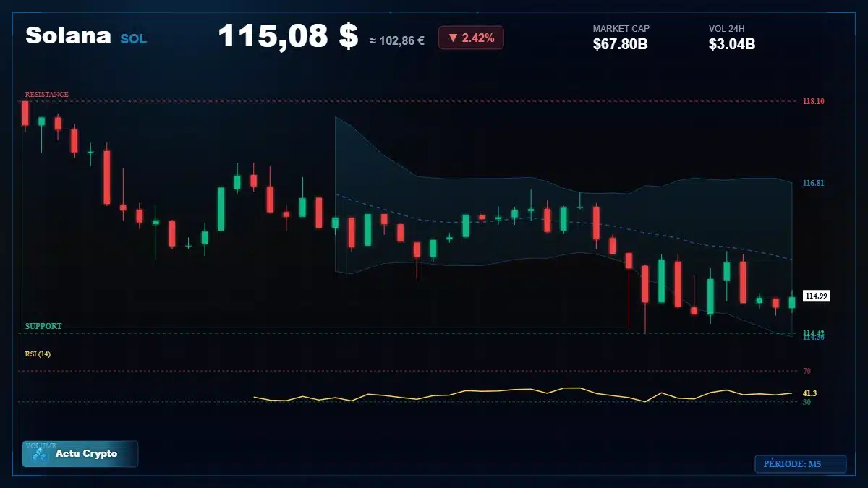868x488 pixels.
Task: Click the RESISTANCE line label
Action: point(47,95)
